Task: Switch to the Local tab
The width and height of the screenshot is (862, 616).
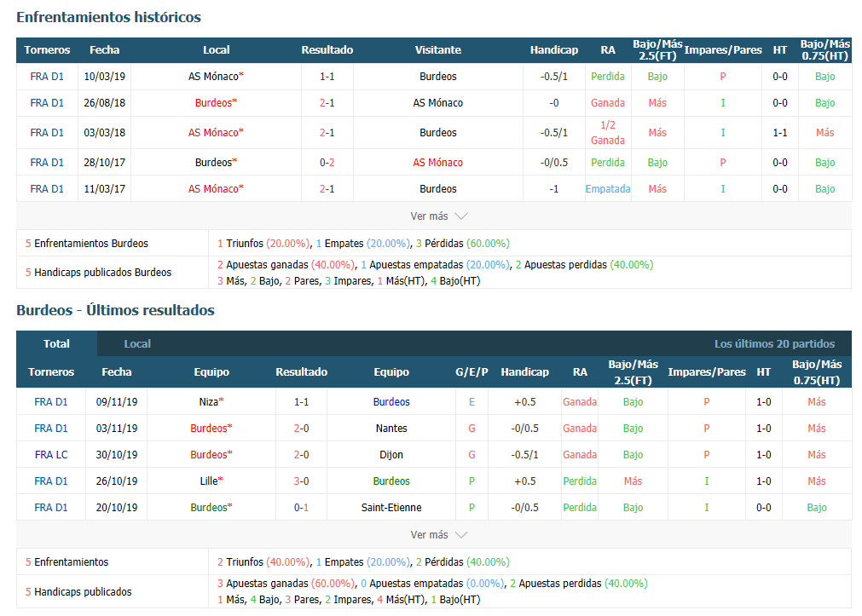Action: tap(137, 343)
